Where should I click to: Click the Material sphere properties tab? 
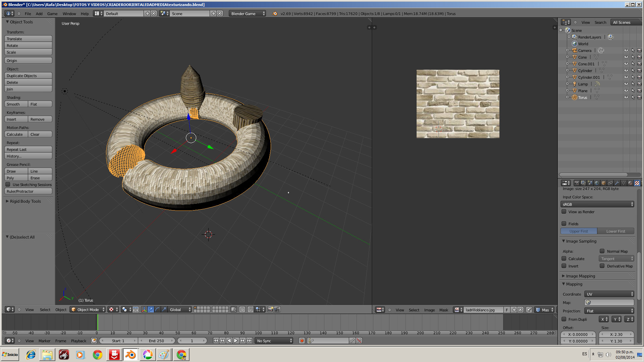[x=630, y=183]
